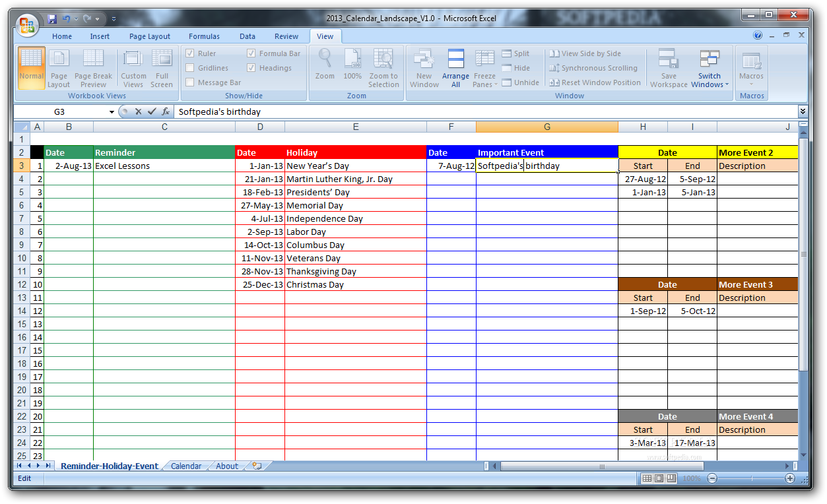Screen dimensions: 827x504
Task: Undo last action in Quick Access Toolbar
Action: [x=66, y=18]
